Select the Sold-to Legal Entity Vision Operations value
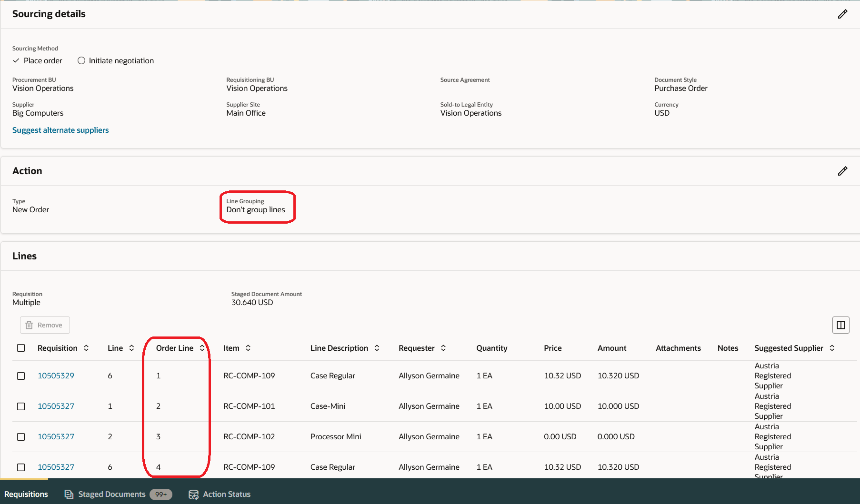 pyautogui.click(x=470, y=113)
